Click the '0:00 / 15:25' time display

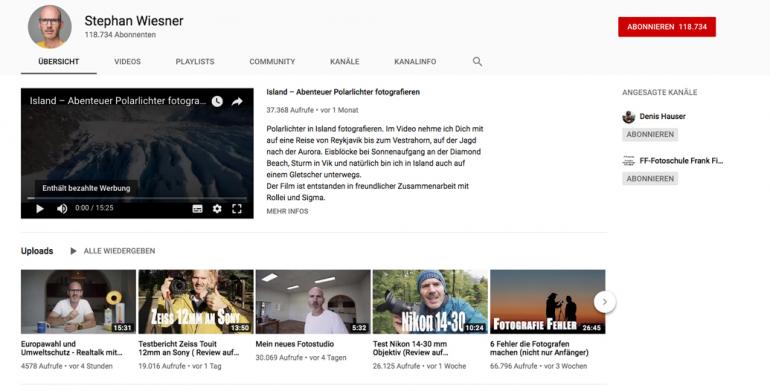pyautogui.click(x=94, y=208)
